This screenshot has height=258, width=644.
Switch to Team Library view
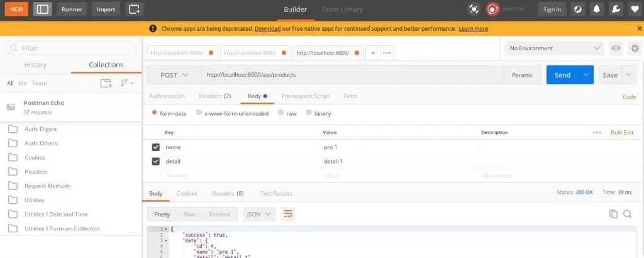click(x=341, y=9)
